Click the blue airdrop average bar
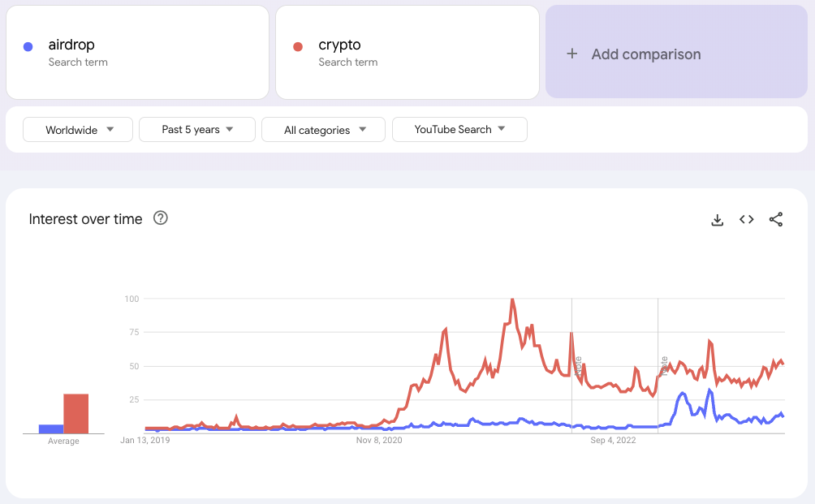The width and height of the screenshot is (815, 504). pos(51,429)
